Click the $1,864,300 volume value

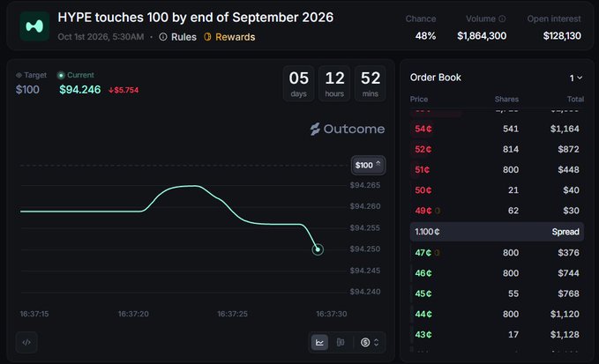click(482, 36)
